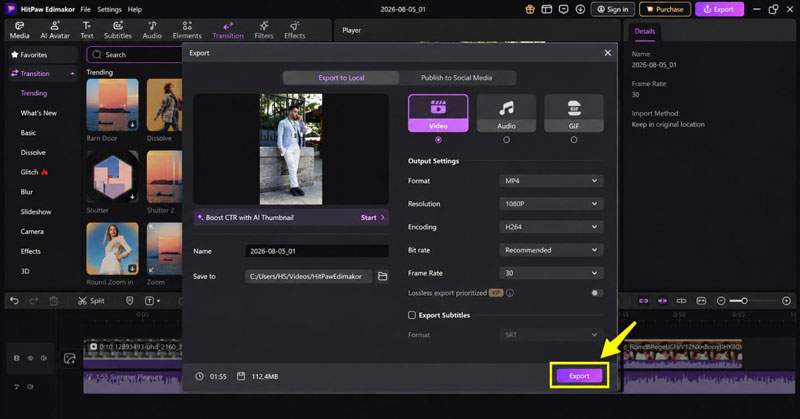This screenshot has height=419, width=800.
Task: Start the AI Thumbnail generator
Action: 372,217
